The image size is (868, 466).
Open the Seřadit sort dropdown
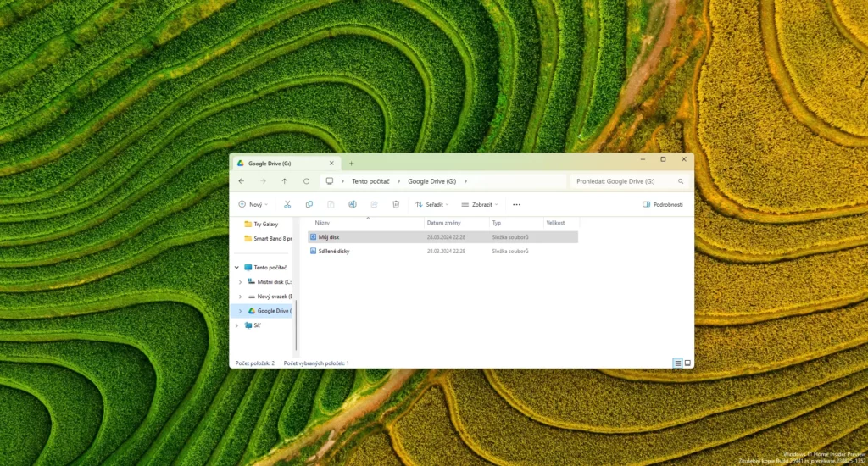(432, 204)
